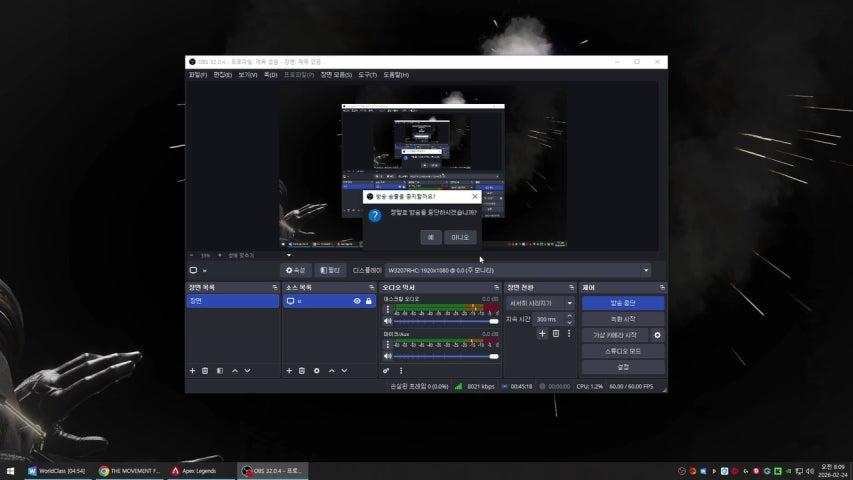Open source properties gear in sources toolbar
This screenshot has height=480, width=853.
tap(317, 371)
